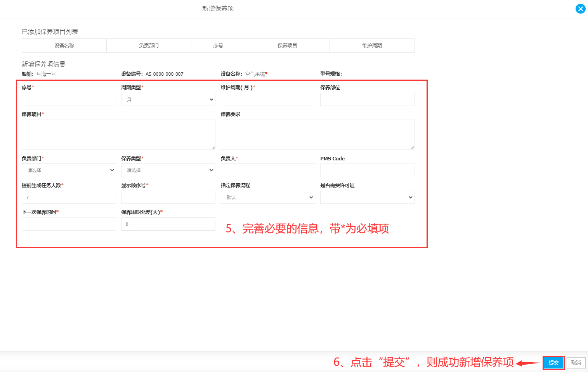Click the 提前生成任务天数 field showing 7
588x372 pixels.
(x=69, y=197)
